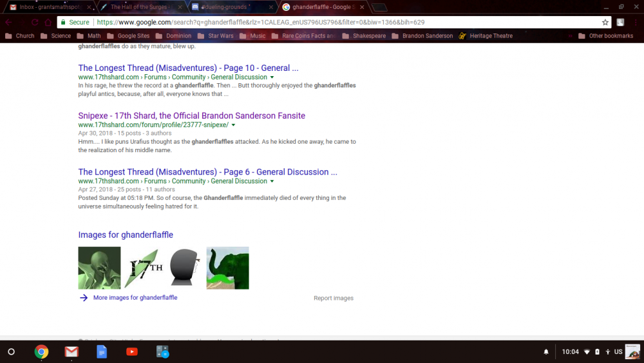Close the Inbox Gmail tab
The height and width of the screenshot is (363, 644).
(89, 7)
